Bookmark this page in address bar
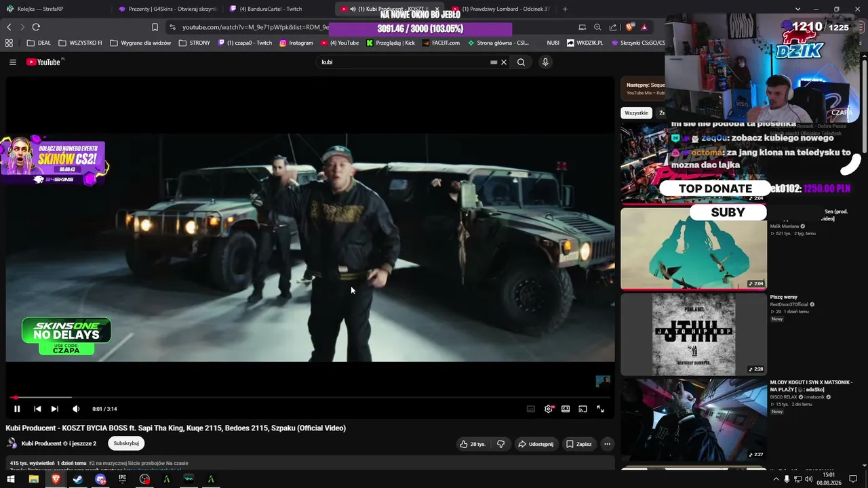 click(x=155, y=27)
